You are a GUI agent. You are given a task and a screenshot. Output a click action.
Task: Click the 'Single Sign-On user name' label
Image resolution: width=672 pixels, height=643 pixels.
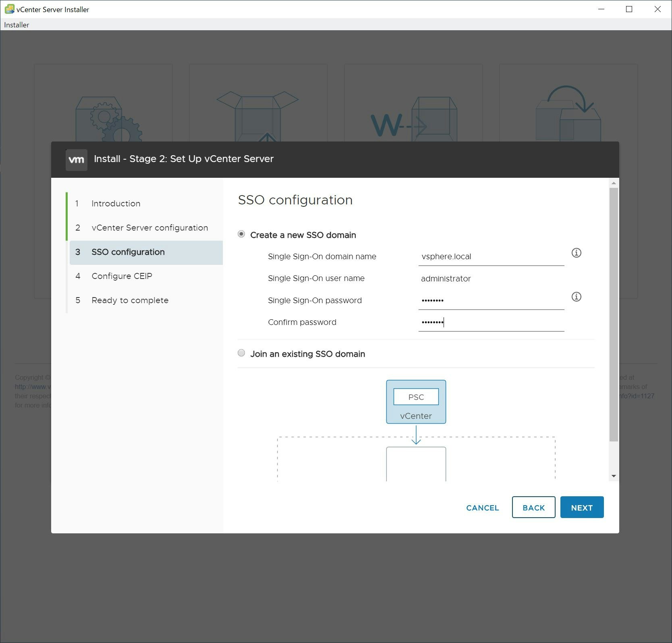tap(316, 278)
